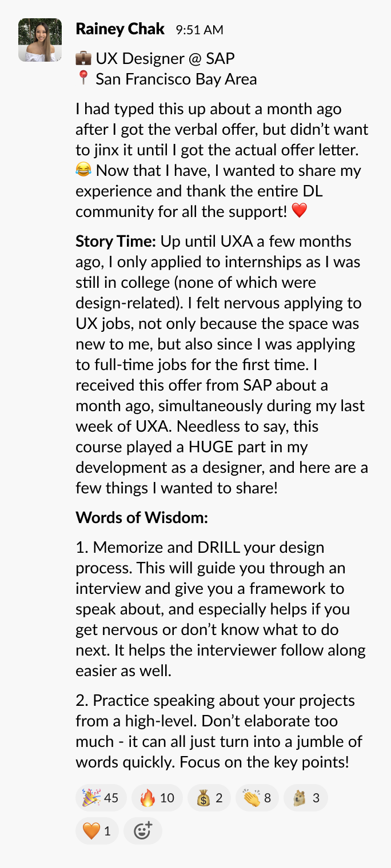Toggle the party popper reaction with 45
391x868 pixels.
[101, 798]
